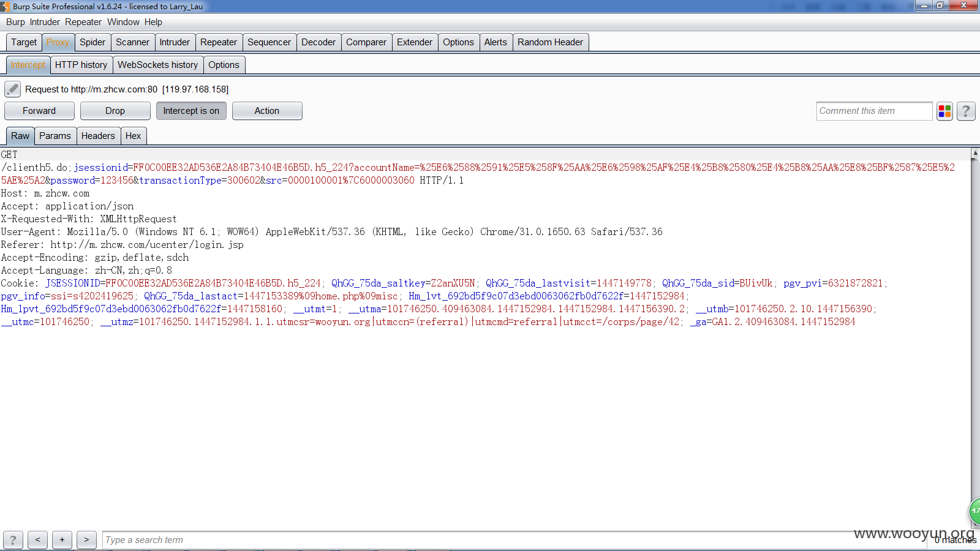This screenshot has width=980, height=551.
Task: Click the User-Agent header line
Action: [331, 232]
